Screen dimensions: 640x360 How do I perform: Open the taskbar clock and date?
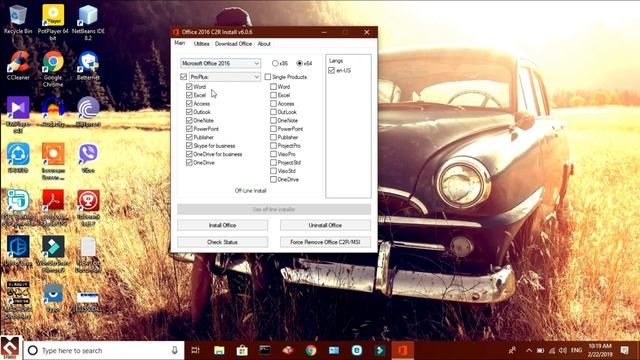(x=600, y=350)
